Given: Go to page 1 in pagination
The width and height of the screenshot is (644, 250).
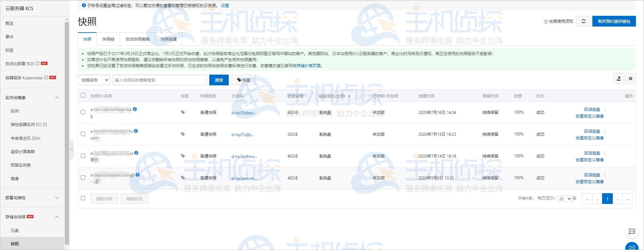Looking at the screenshot, I should tap(607, 199).
